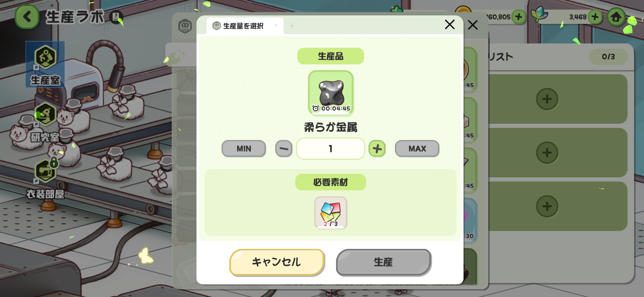Add a new tab with plus
The image size is (644, 297).
coord(292,26)
